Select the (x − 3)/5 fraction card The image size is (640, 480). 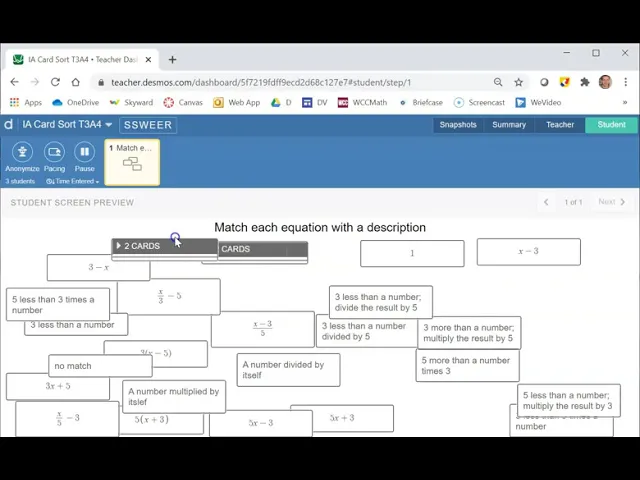tap(263, 329)
